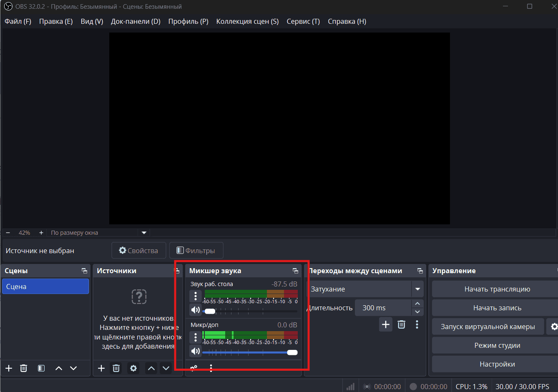Toggle Режим студии mode
The height and width of the screenshot is (392, 558).
pos(497,345)
